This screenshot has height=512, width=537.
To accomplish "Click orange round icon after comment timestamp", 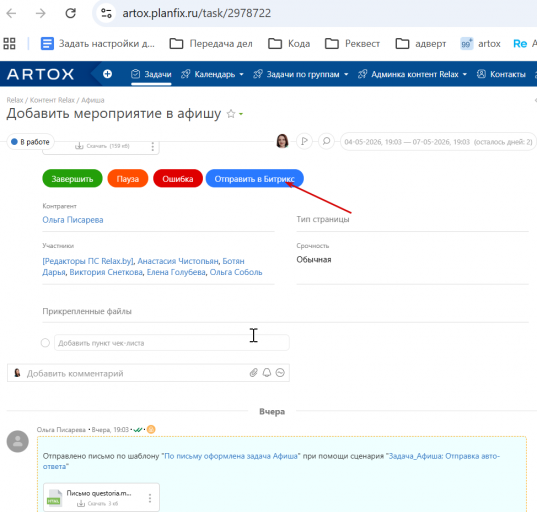I will click(x=151, y=429).
